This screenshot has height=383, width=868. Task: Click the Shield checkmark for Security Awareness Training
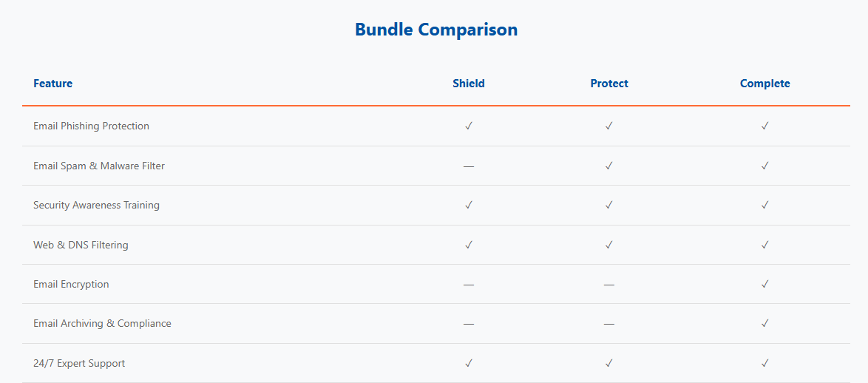469,205
